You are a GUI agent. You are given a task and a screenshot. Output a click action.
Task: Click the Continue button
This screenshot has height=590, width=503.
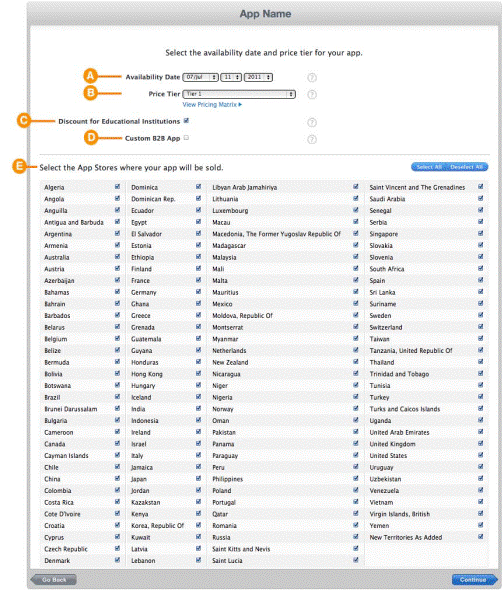[x=474, y=579]
